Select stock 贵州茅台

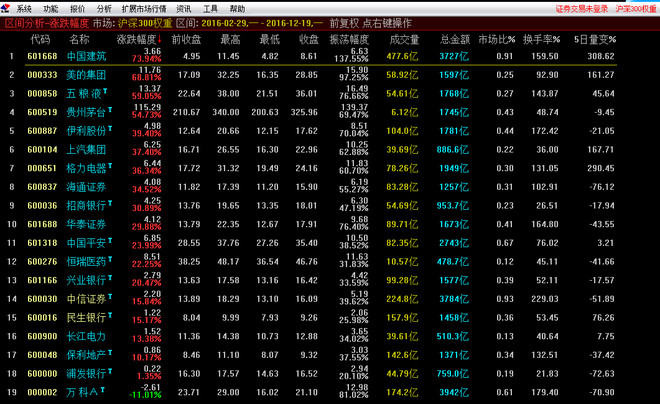pyautogui.click(x=86, y=112)
